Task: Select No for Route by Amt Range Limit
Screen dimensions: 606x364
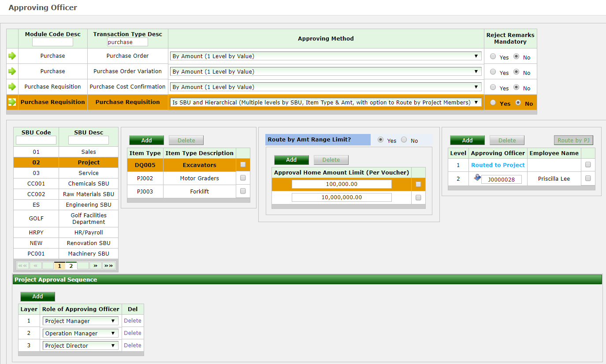Action: (405, 140)
